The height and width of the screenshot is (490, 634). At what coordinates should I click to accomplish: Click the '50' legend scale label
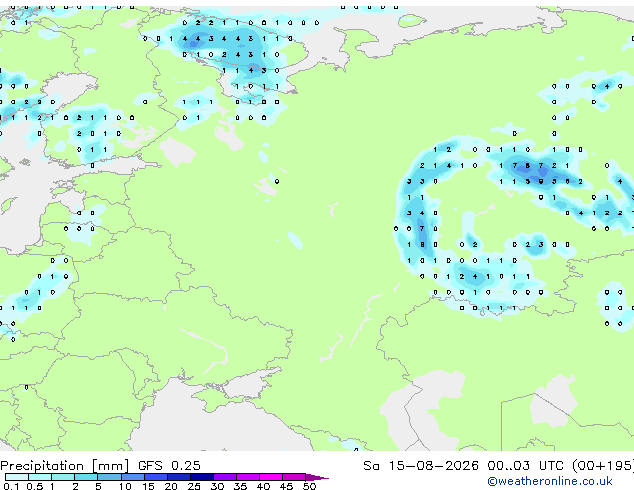click(x=310, y=486)
